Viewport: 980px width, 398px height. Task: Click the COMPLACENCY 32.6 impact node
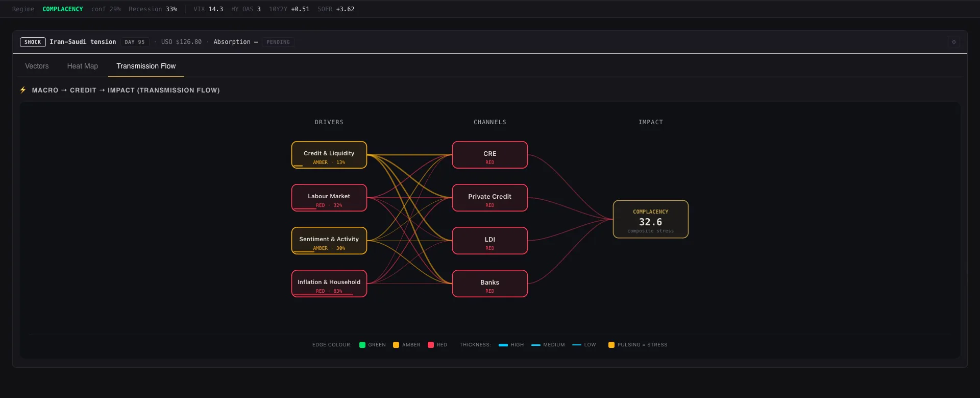coord(651,219)
